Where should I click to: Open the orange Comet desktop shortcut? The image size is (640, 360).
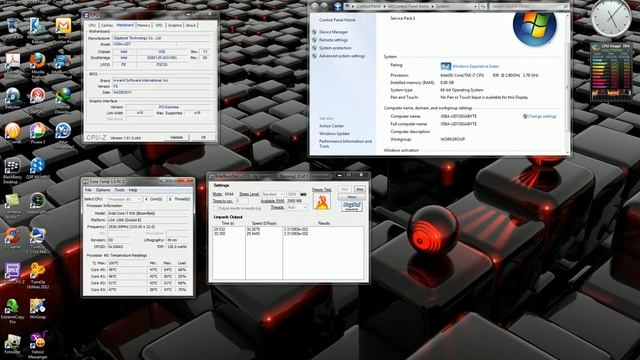pos(12,132)
